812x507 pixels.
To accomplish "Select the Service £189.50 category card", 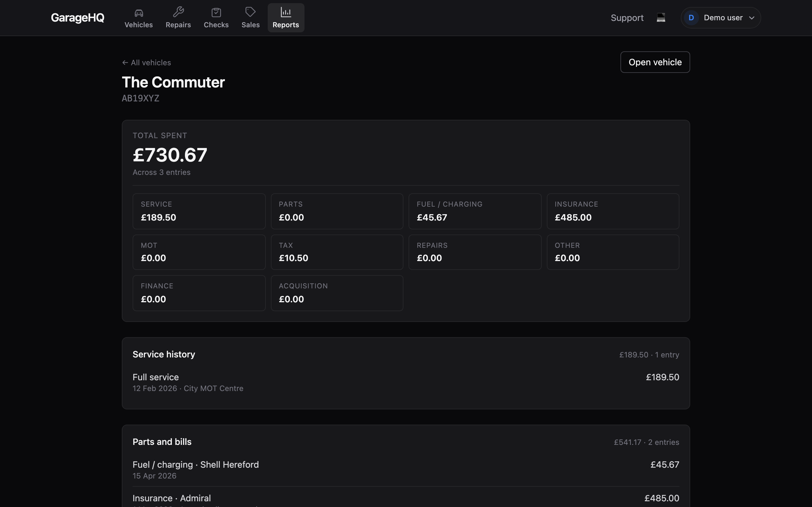I will coord(199,211).
